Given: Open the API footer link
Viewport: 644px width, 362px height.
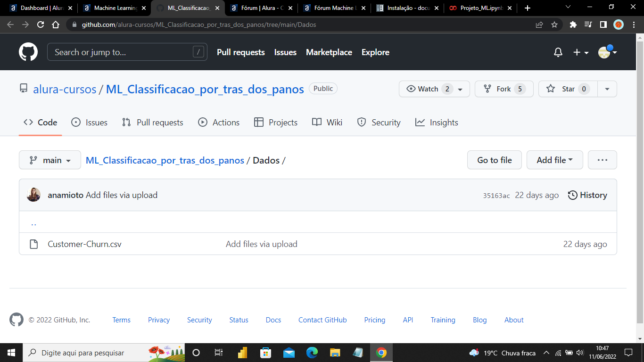Looking at the screenshot, I should tap(408, 320).
